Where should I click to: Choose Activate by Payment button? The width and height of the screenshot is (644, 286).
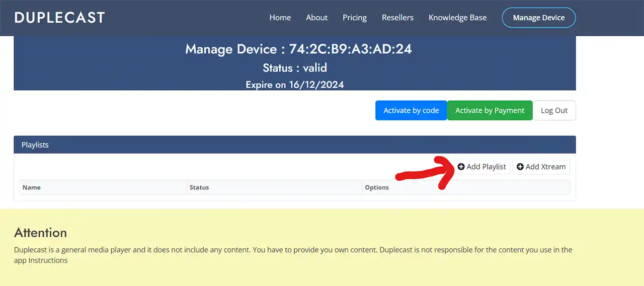point(490,110)
